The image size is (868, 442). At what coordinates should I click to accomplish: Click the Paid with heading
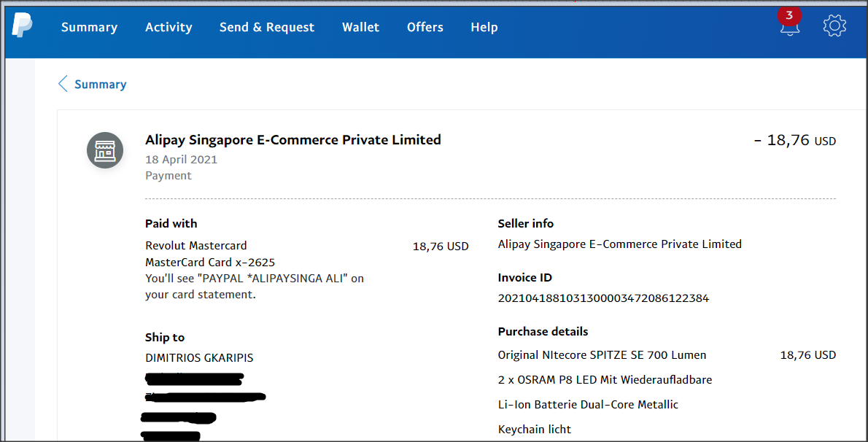[171, 224]
